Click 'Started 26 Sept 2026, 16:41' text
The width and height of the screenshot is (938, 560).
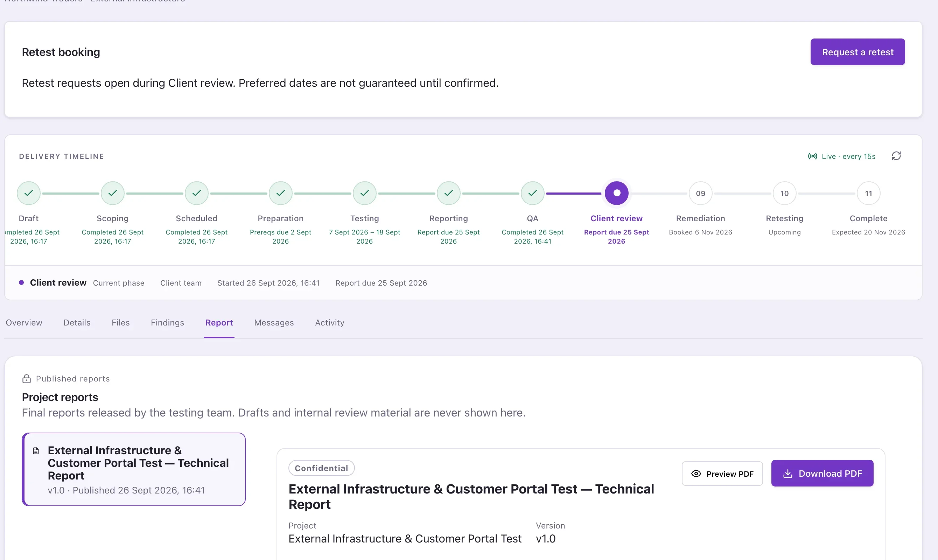tap(268, 283)
